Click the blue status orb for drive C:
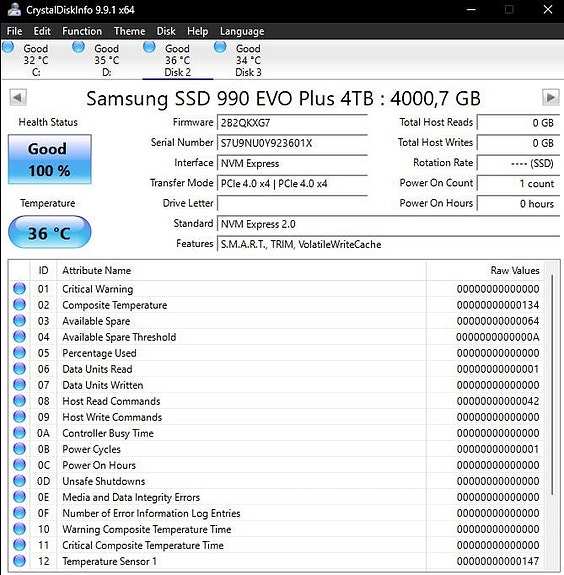The width and height of the screenshot is (564, 575). coord(8,47)
